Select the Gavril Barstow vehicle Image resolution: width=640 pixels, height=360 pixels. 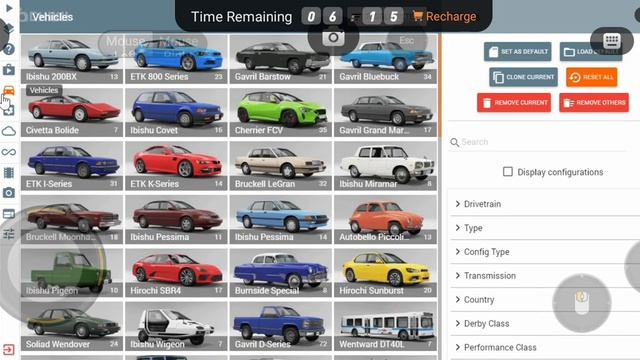click(x=281, y=59)
